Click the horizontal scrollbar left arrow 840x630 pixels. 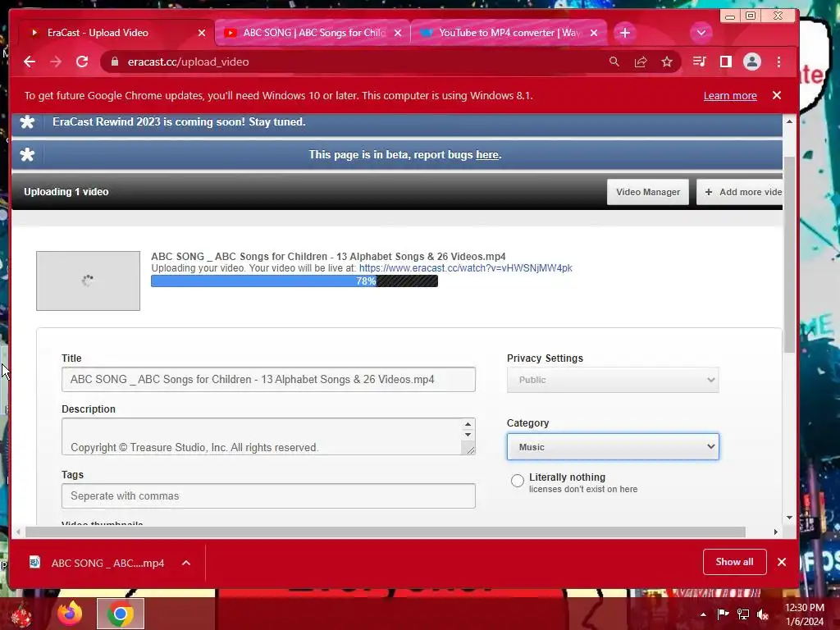(19, 532)
